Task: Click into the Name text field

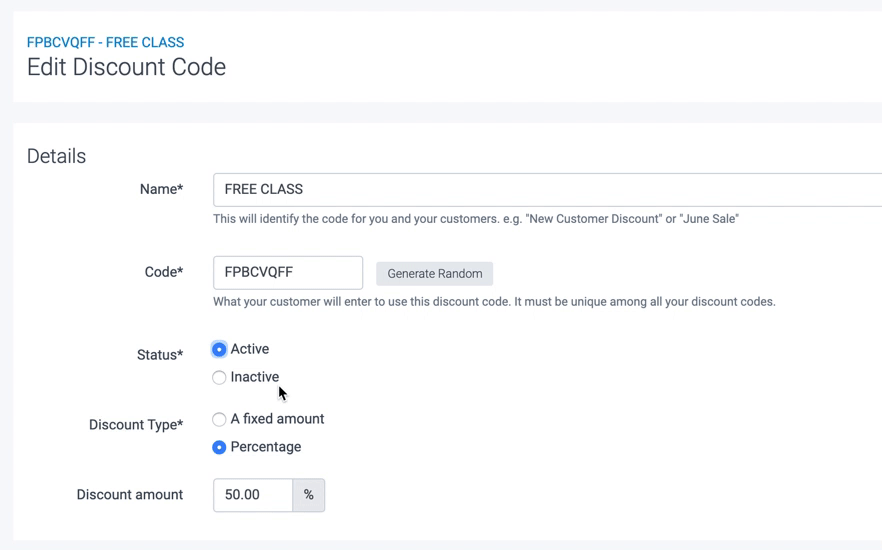Action: pos(540,190)
